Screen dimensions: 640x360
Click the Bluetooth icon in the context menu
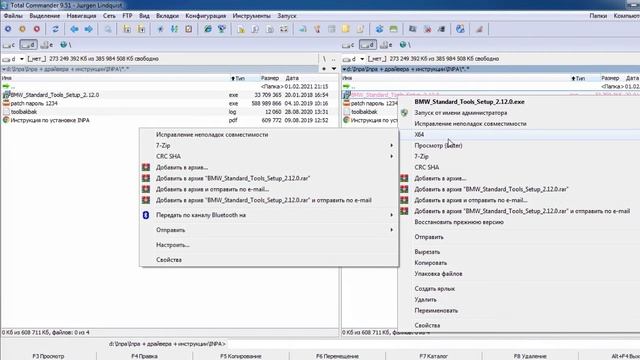point(146,215)
